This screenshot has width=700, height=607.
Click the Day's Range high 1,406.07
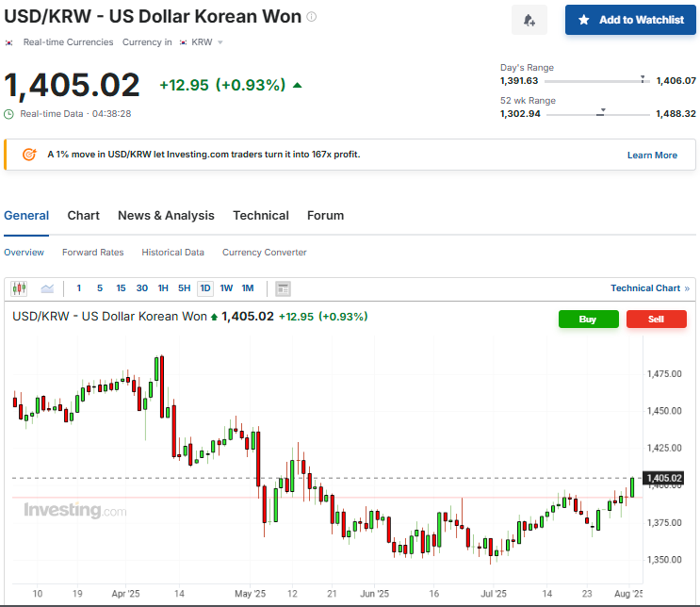[676, 81]
